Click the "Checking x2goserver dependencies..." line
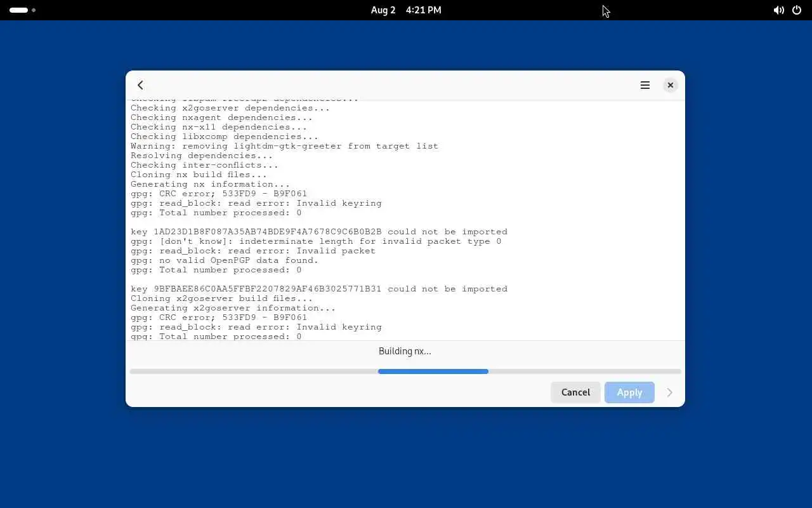The height and width of the screenshot is (508, 812). click(230, 108)
